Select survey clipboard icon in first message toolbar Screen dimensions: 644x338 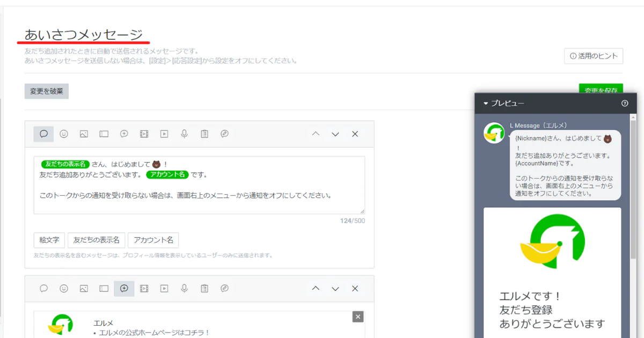pyautogui.click(x=204, y=134)
